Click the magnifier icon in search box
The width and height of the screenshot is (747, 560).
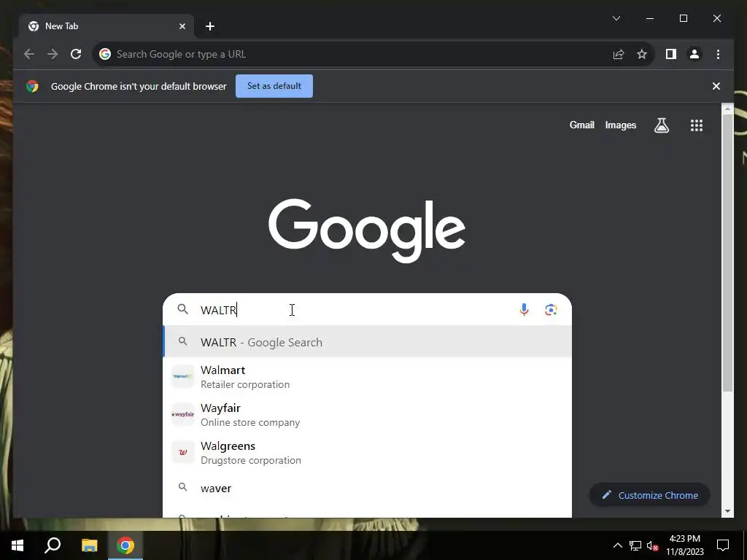183,309
